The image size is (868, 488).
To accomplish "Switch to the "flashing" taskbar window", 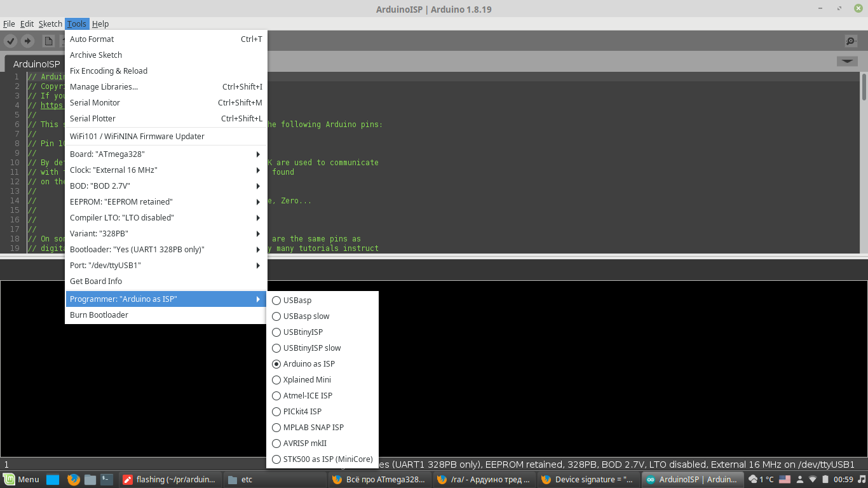I will (169, 480).
